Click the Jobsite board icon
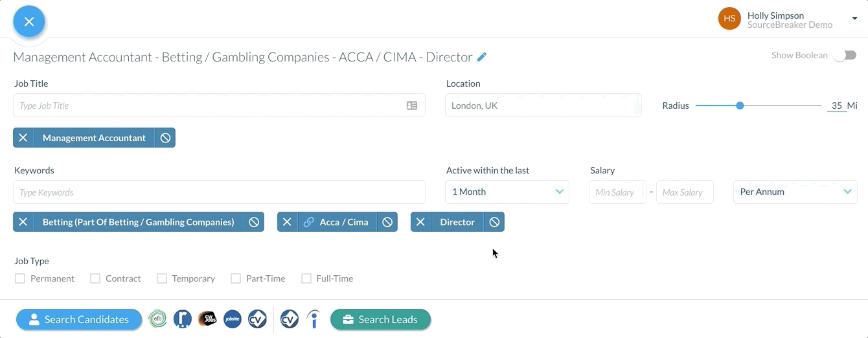 (233, 319)
